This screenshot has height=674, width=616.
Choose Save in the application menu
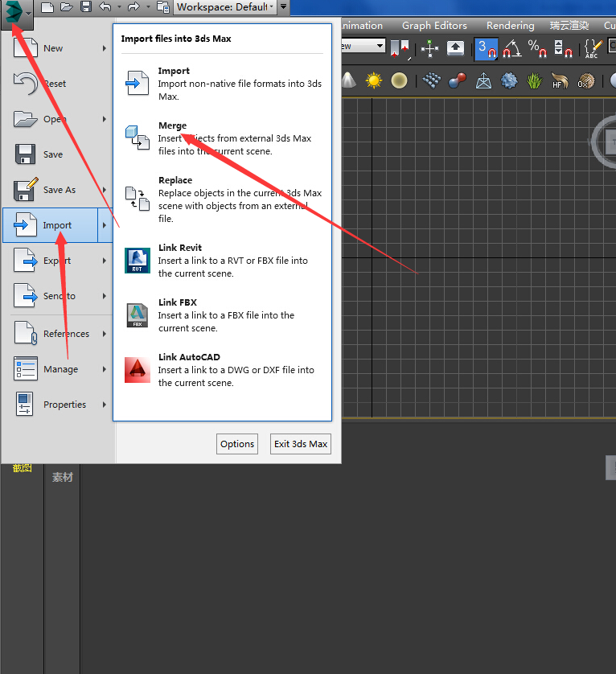click(53, 154)
